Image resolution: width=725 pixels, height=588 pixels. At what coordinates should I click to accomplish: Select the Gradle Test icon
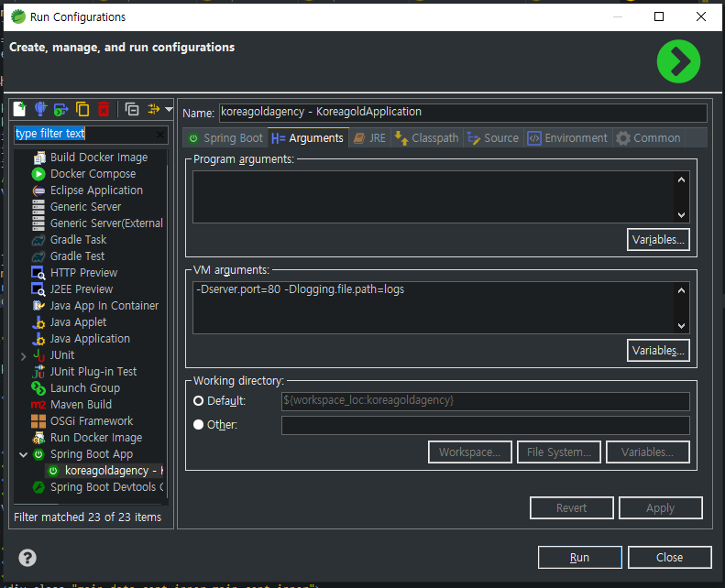38,256
